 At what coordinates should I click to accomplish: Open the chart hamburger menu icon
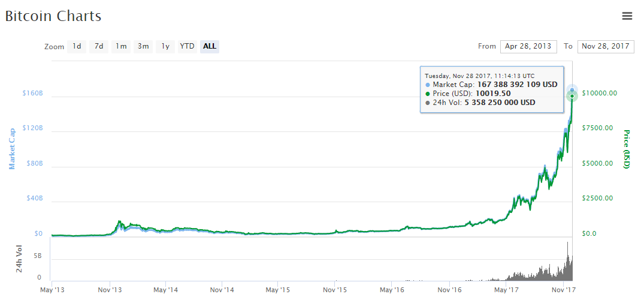click(627, 16)
